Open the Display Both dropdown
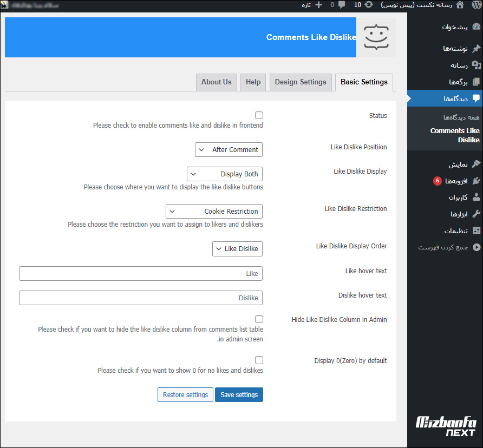 pos(225,174)
